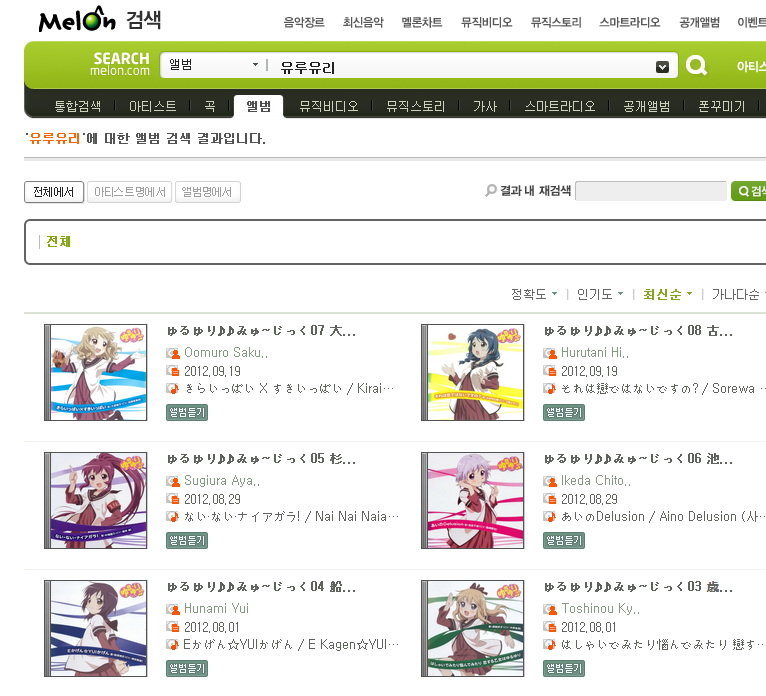Image resolution: width=766 pixels, height=696 pixels.
Task: Switch to the 아티스트 tab
Action: 152,106
